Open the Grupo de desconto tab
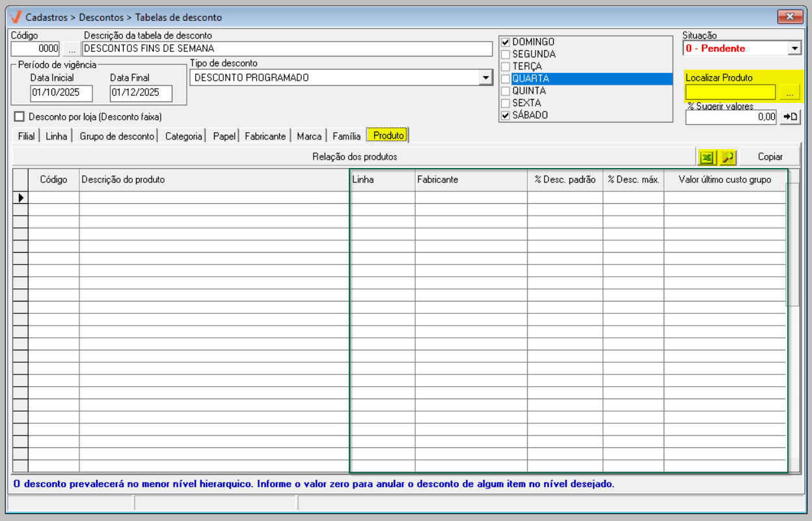This screenshot has width=812, height=521. point(117,136)
